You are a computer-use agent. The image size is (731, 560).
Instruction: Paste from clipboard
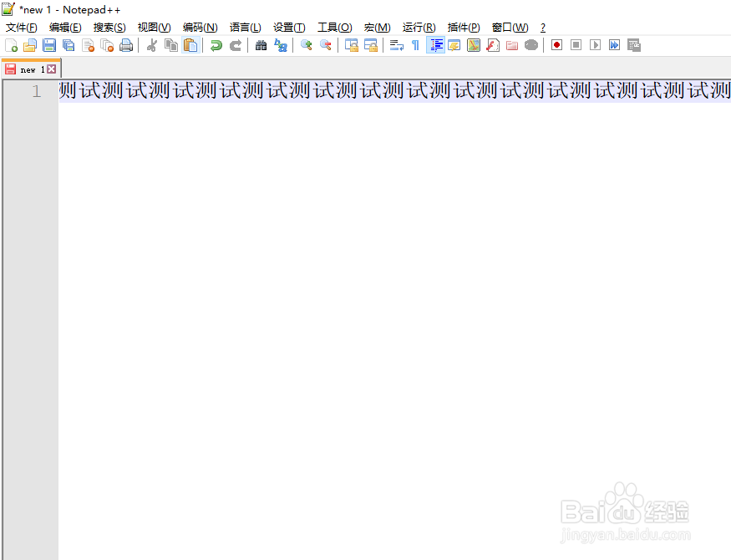(190, 45)
